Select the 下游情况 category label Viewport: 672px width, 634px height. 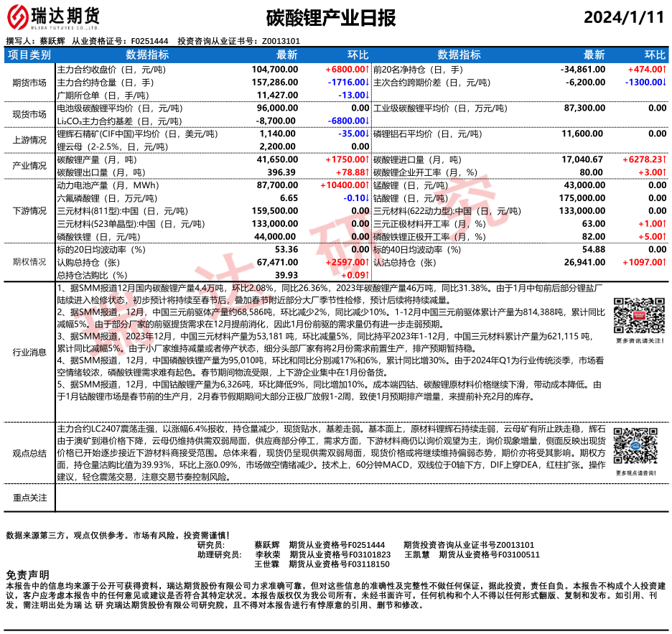[x=29, y=211]
